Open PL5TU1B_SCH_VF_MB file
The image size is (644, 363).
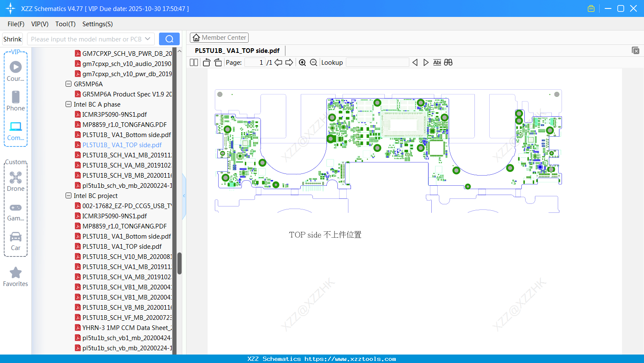(123, 317)
